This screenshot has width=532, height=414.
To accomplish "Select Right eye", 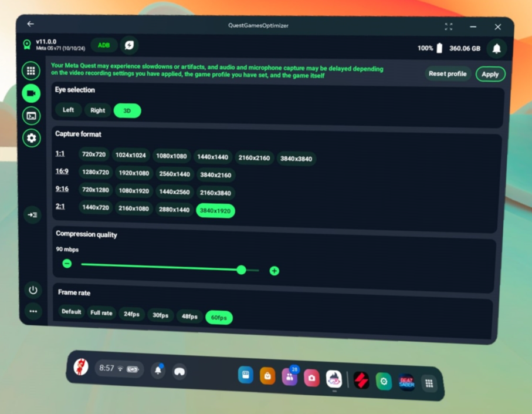I will (98, 110).
